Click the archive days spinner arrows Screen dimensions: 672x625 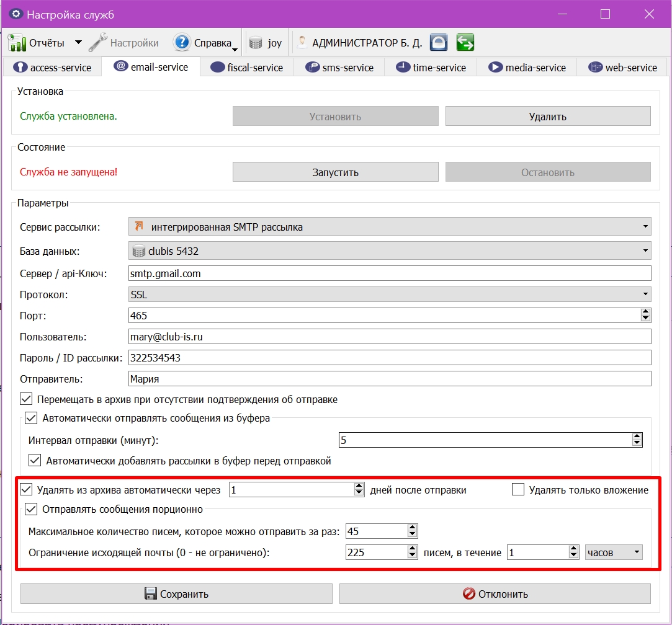pyautogui.click(x=359, y=489)
